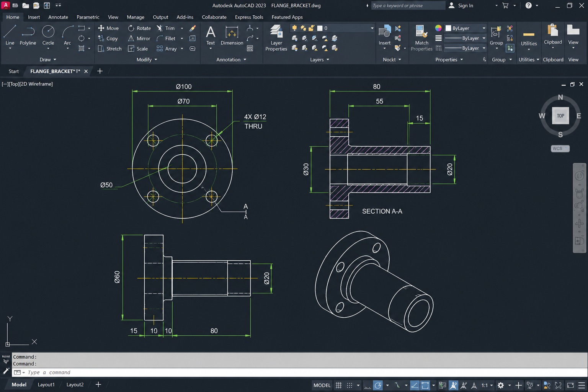Activate Match Properties tool
The image size is (588, 392).
(x=421, y=38)
